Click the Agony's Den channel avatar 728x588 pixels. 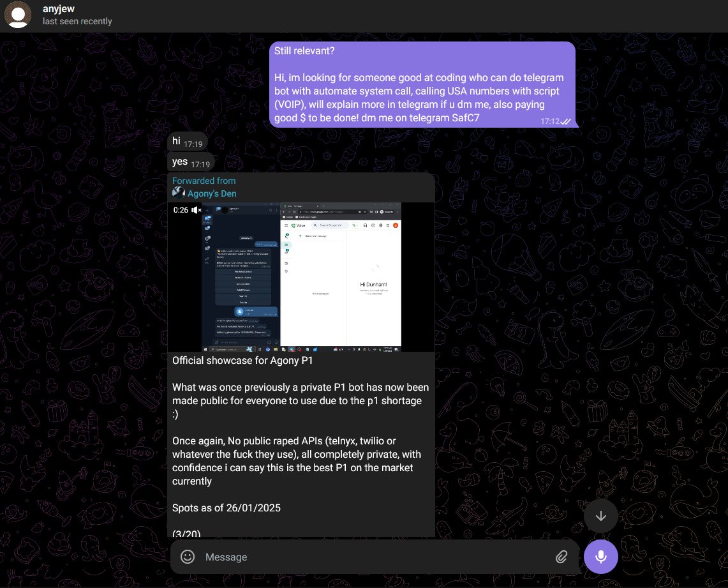[x=178, y=193]
